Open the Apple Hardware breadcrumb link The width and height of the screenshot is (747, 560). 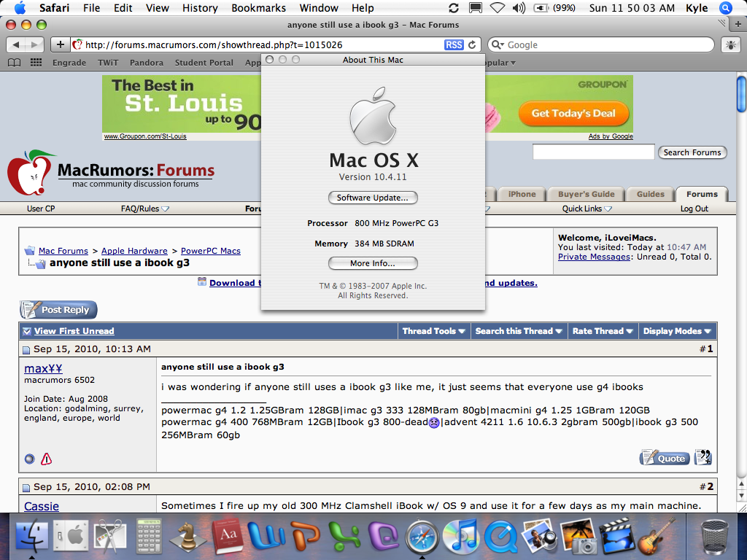134,251
